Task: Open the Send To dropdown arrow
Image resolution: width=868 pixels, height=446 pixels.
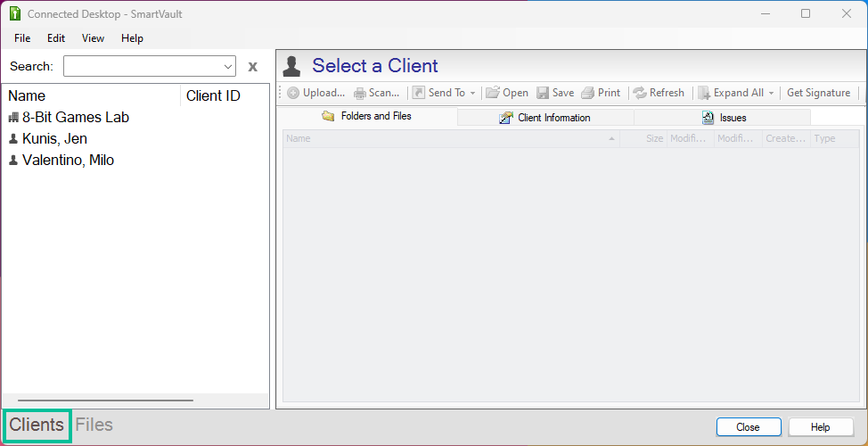Action: (472, 93)
